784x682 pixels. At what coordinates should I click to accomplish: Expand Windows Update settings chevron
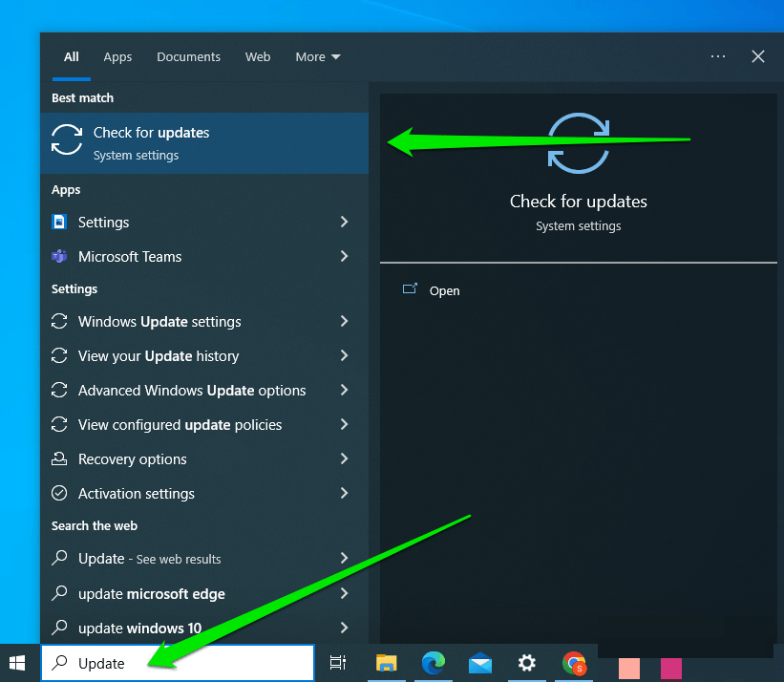[x=344, y=322]
